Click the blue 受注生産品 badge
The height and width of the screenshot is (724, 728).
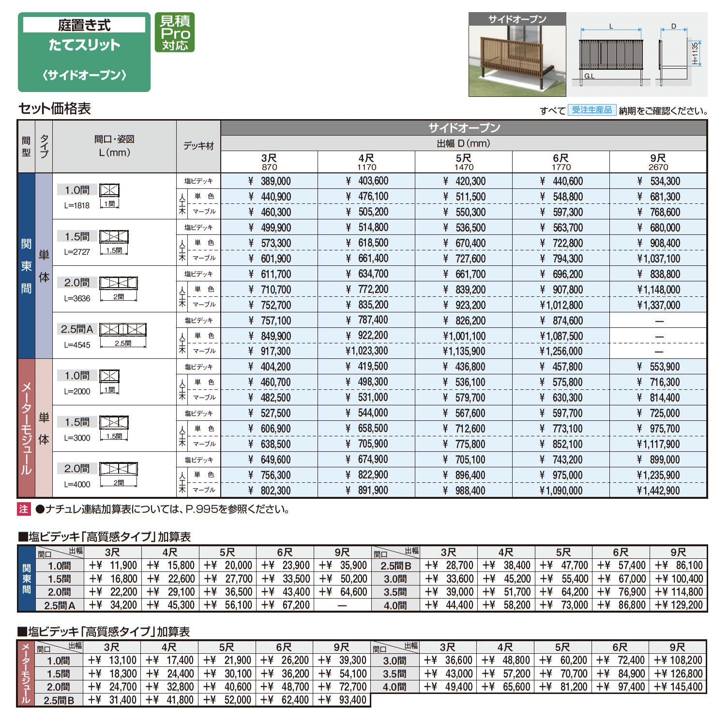coord(591,110)
